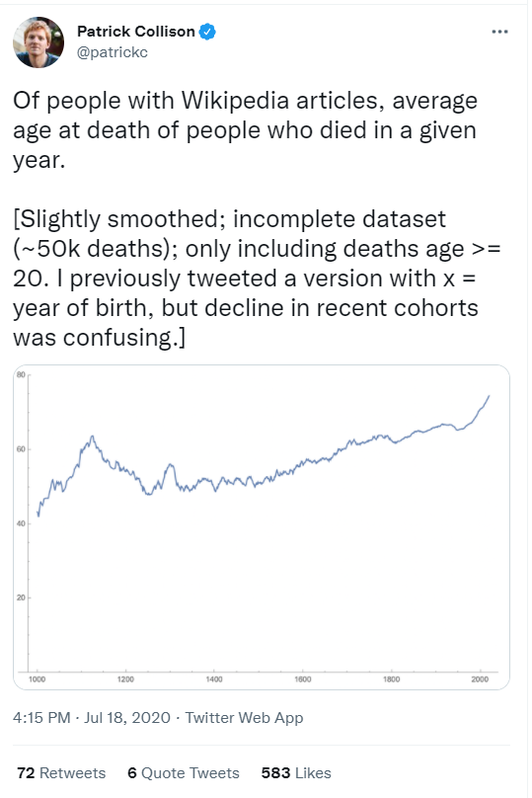View the 583 Likes list
532x798 pixels.
(x=296, y=773)
